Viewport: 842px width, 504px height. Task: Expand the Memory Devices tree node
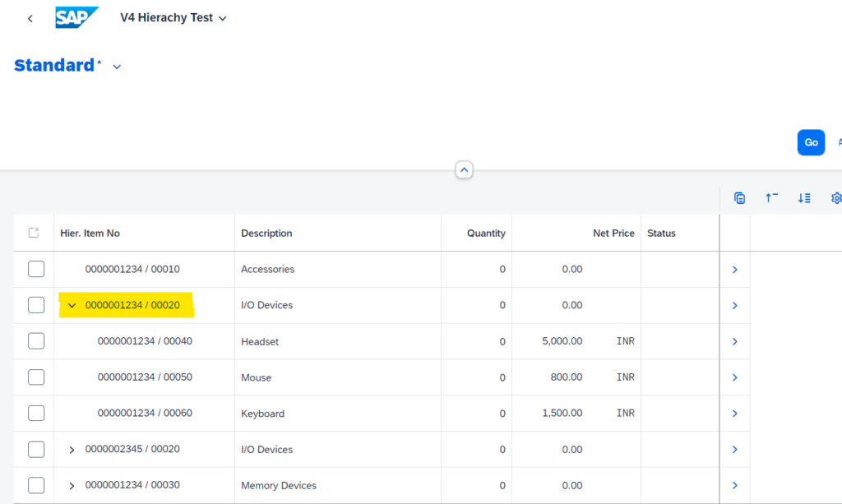pos(72,485)
